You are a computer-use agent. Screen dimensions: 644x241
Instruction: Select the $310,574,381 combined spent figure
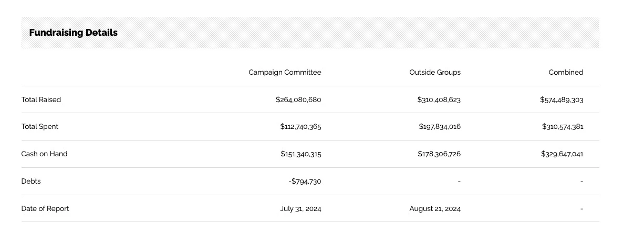[x=563, y=127]
